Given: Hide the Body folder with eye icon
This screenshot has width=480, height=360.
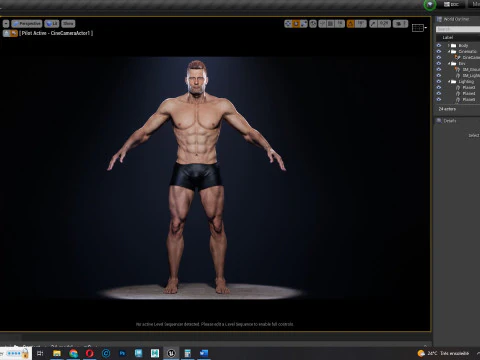Looking at the screenshot, I should [439, 45].
